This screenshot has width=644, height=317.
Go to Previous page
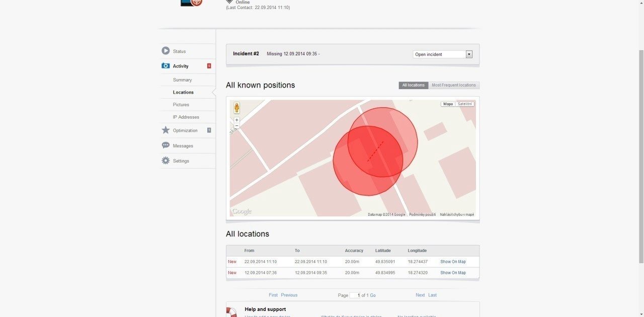pyautogui.click(x=289, y=295)
